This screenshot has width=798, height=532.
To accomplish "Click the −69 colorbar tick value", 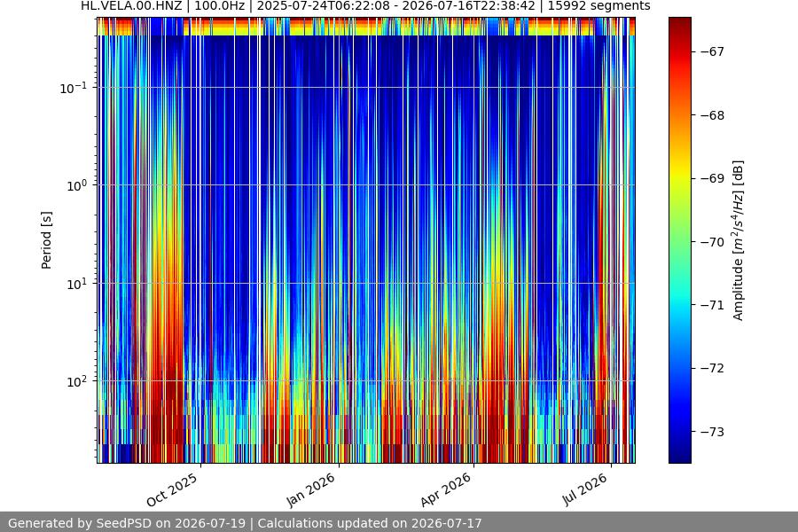I will point(712,178).
